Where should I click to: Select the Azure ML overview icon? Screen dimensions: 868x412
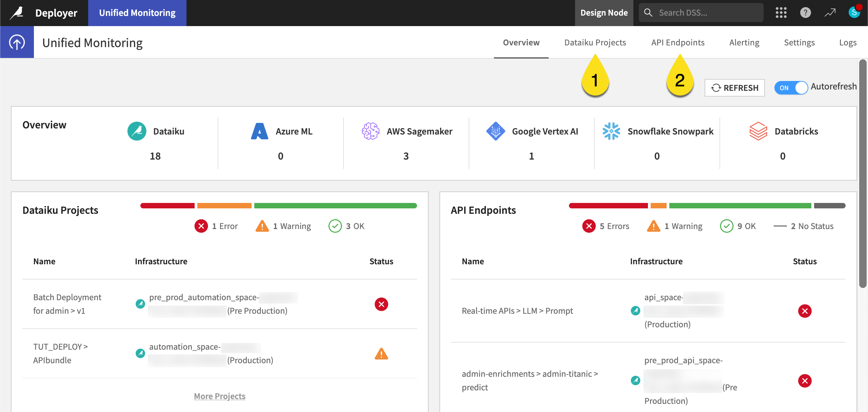(259, 131)
